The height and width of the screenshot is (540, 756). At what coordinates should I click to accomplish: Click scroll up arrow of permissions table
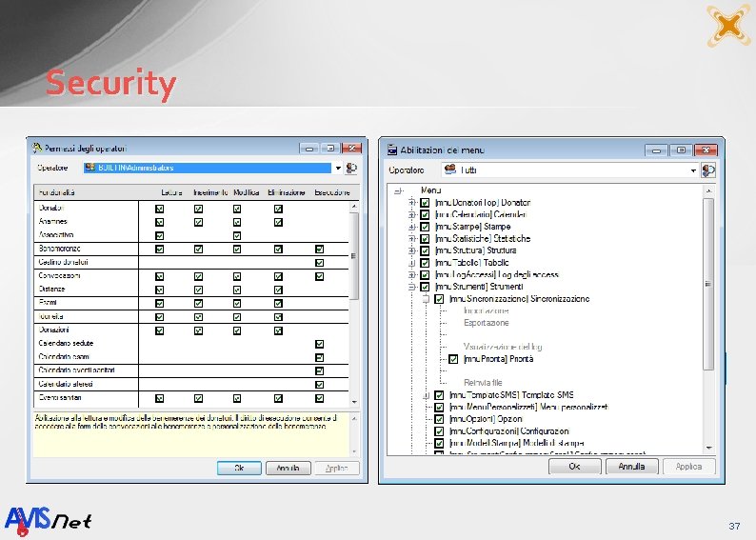pos(354,207)
